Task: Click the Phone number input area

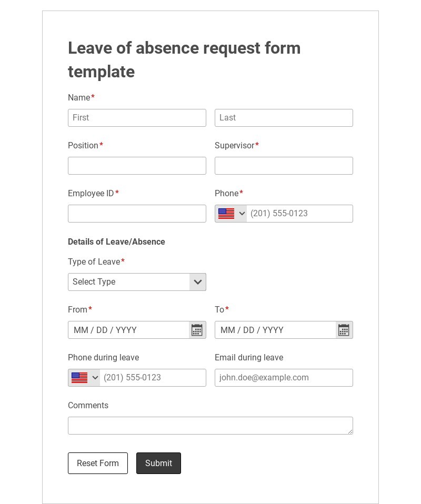Action: click(x=299, y=214)
